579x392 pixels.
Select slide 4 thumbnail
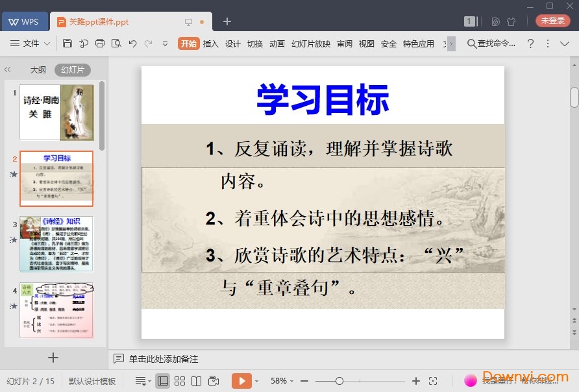pyautogui.click(x=56, y=310)
